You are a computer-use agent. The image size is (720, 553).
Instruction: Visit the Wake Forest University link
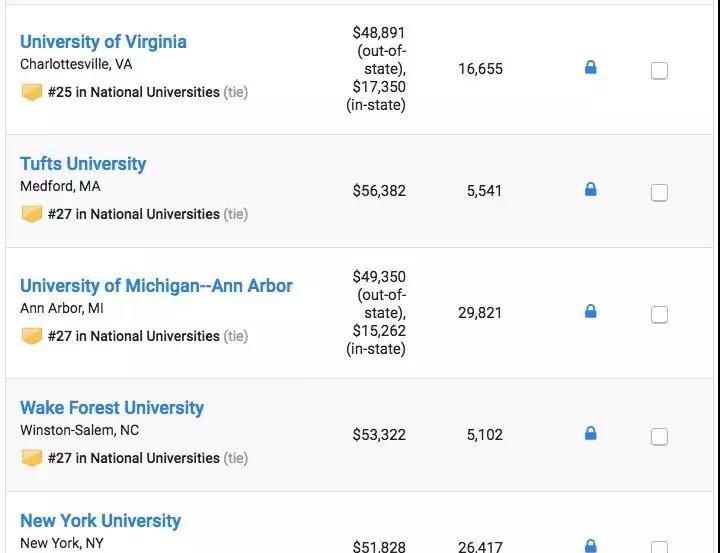click(112, 408)
